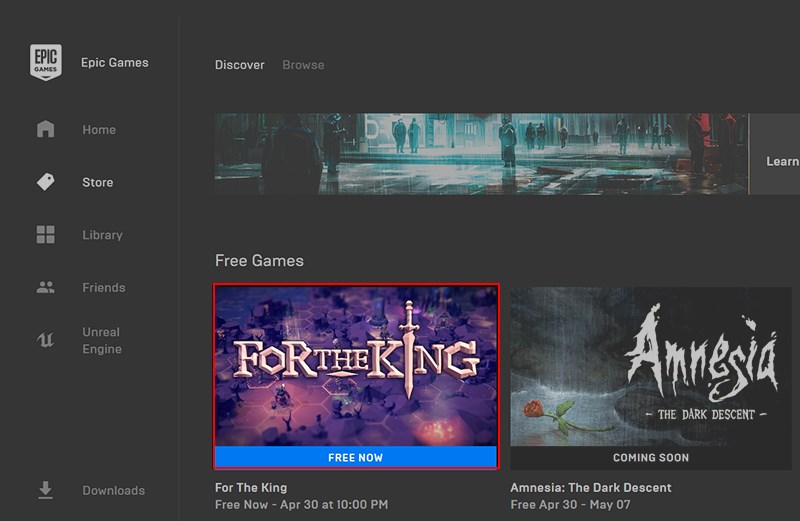Click the Store price tag icon
This screenshot has height=521, width=800.
45,182
